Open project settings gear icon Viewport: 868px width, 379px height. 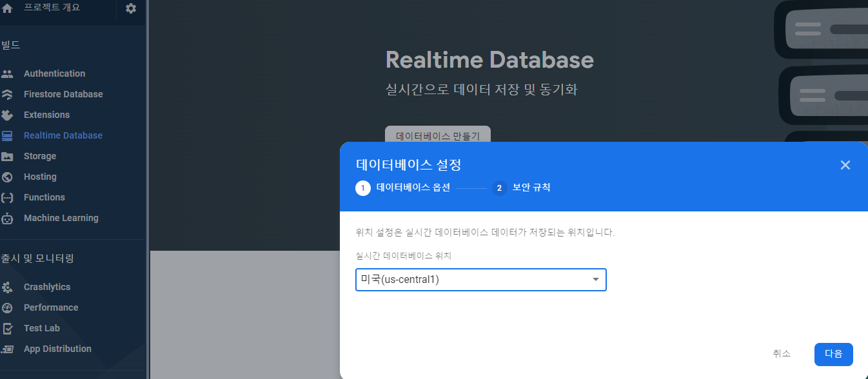click(131, 8)
